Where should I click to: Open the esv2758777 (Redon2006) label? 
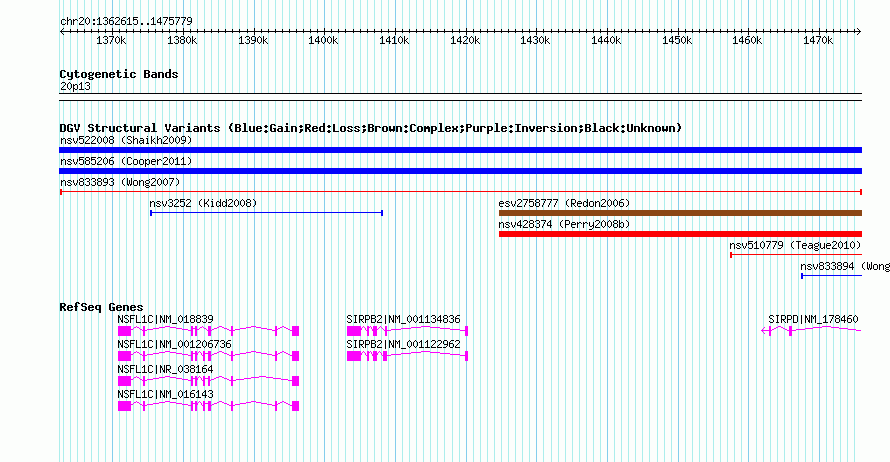(564, 203)
